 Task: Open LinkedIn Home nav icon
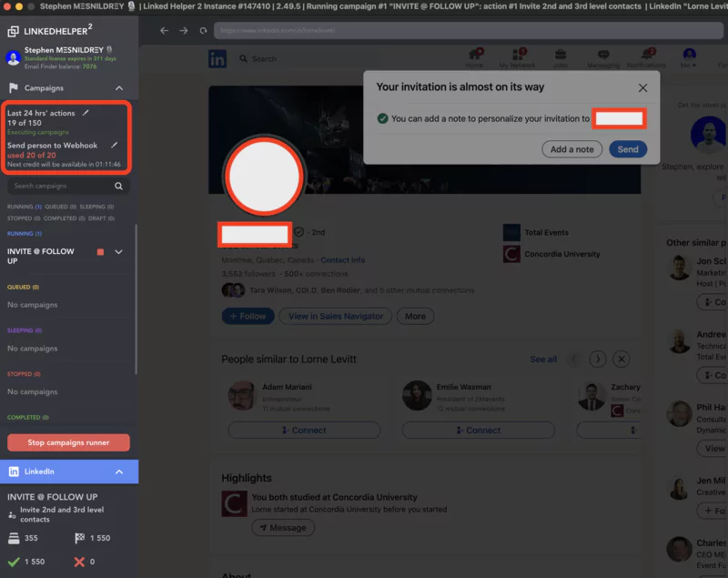[x=474, y=58]
